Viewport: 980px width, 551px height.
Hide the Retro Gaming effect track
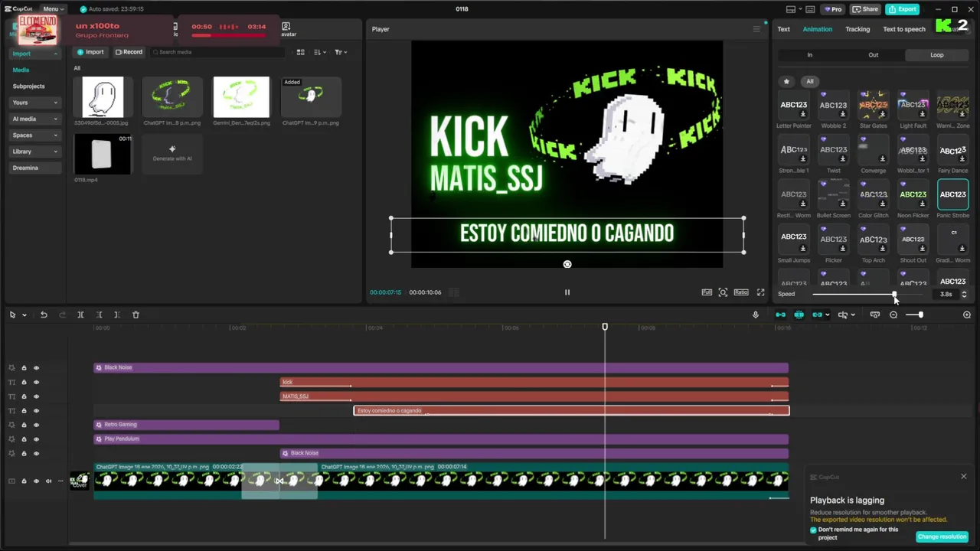click(x=36, y=425)
